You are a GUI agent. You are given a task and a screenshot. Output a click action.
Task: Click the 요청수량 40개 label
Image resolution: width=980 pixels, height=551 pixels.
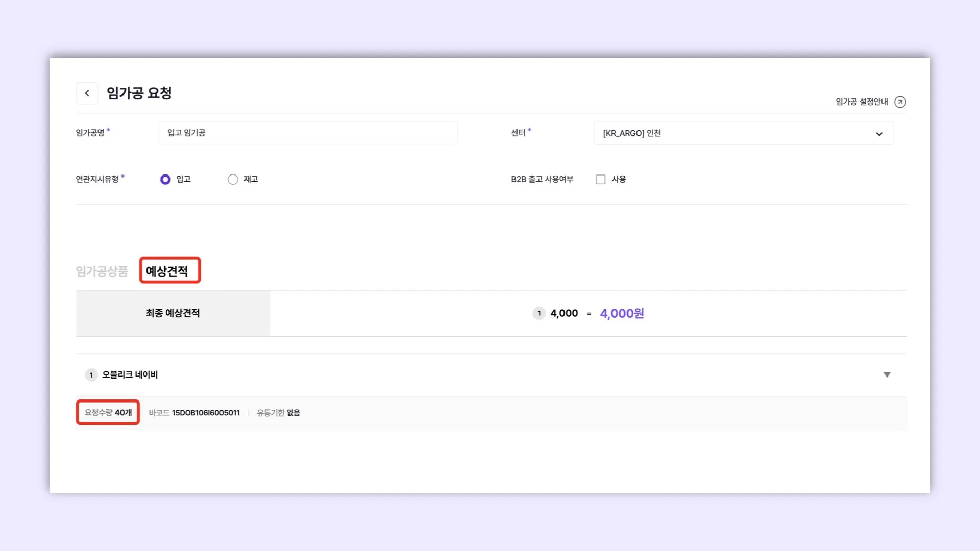click(x=108, y=413)
